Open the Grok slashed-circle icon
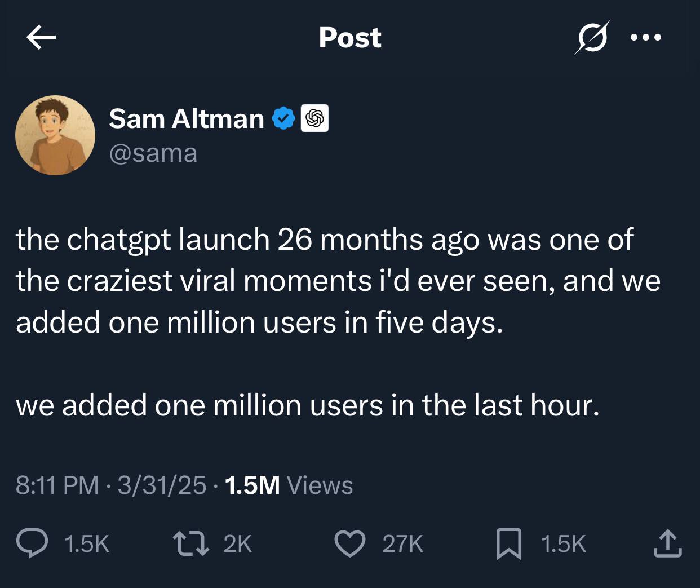Screen dimensions: 700x588 tap(592, 38)
